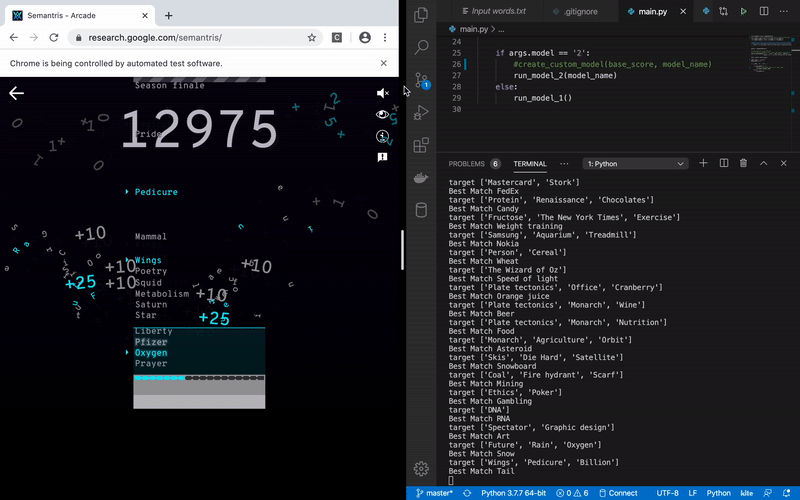Click line number 26 in the editor gutter

point(456,64)
